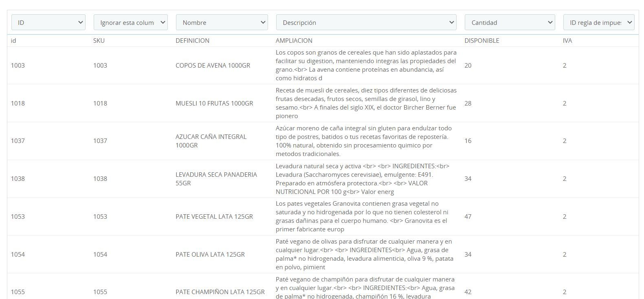Expand the Nombre column mapping dropdown
Image resolution: width=644 pixels, height=299 pixels.
point(222,22)
